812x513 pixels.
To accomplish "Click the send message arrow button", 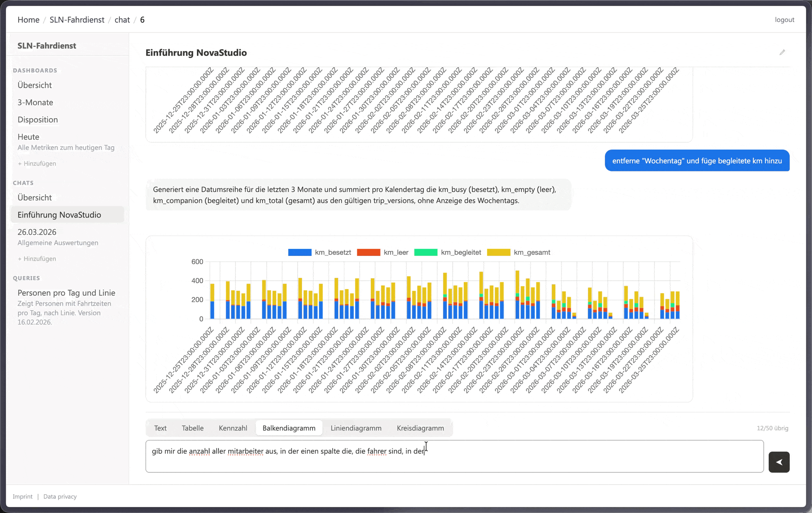I will point(779,462).
